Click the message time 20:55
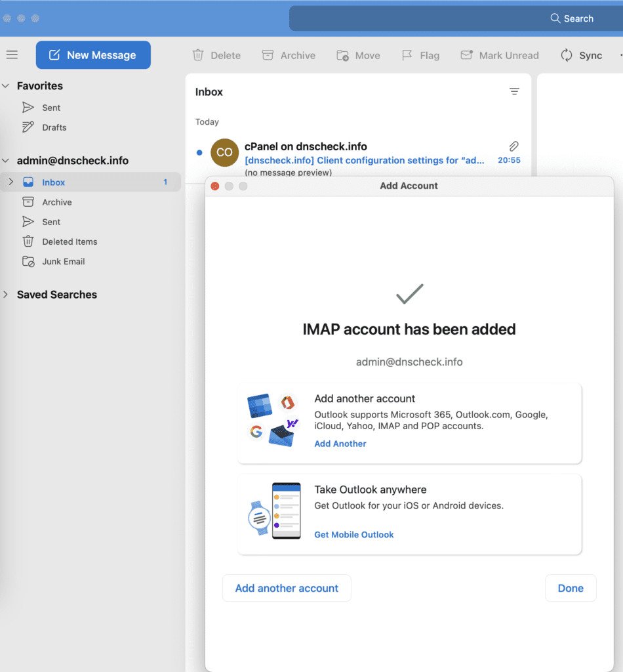623x672 pixels. [509, 160]
